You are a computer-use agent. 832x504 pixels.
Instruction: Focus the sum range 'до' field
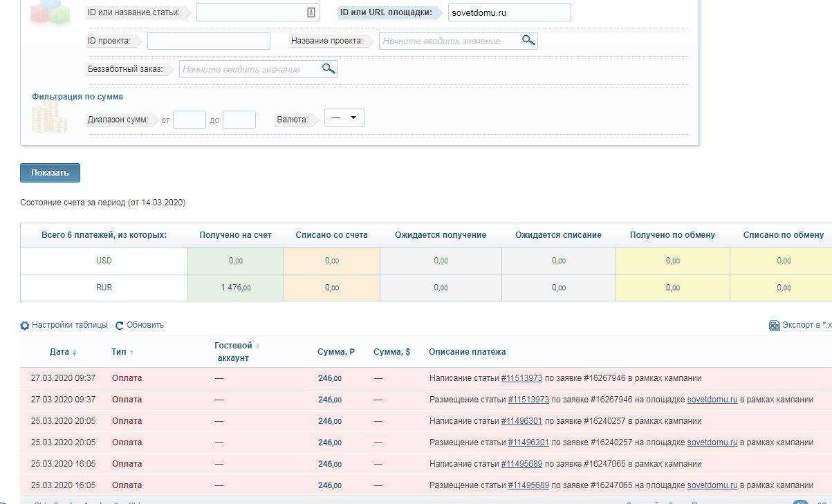pos(239,120)
